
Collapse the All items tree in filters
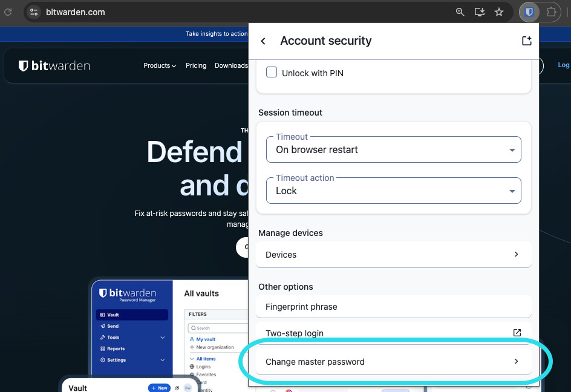coord(192,359)
